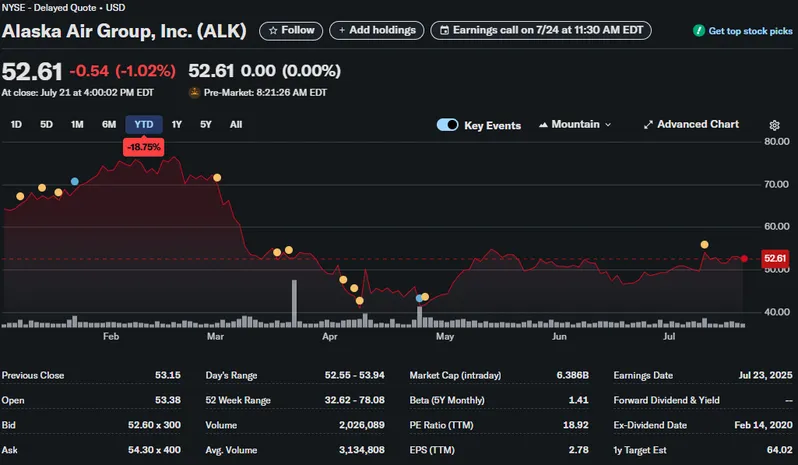Follow Alaska Air Group stock
Screen dimensions: 798x465
(x=291, y=31)
